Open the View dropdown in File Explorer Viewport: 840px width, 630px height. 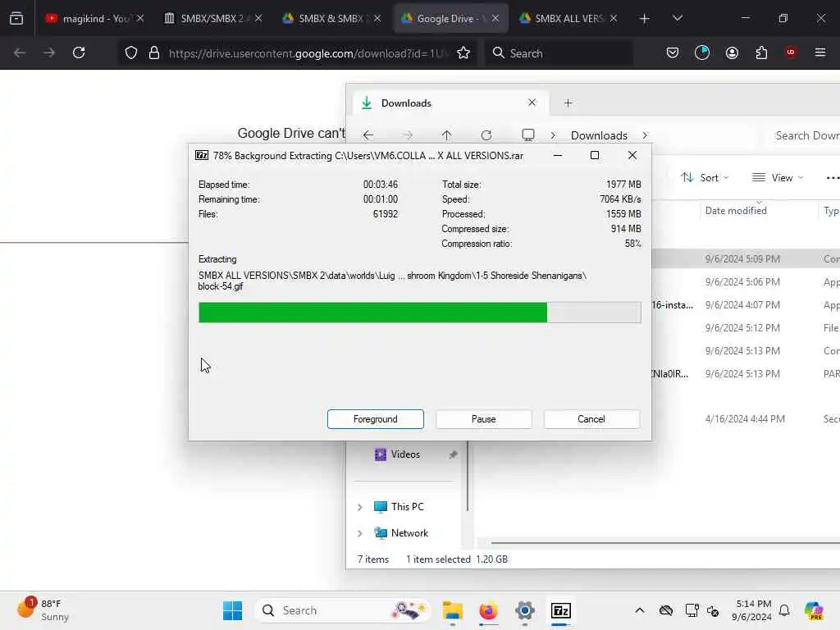[778, 177]
